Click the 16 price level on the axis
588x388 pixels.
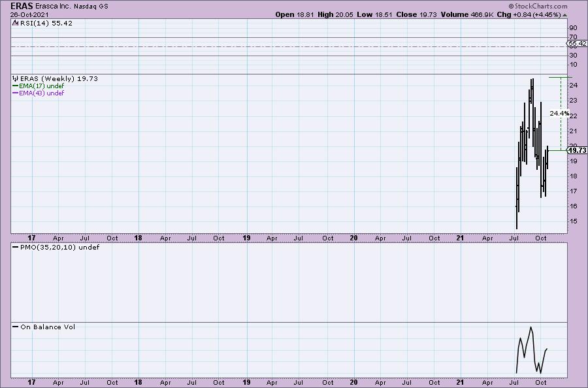coord(573,206)
